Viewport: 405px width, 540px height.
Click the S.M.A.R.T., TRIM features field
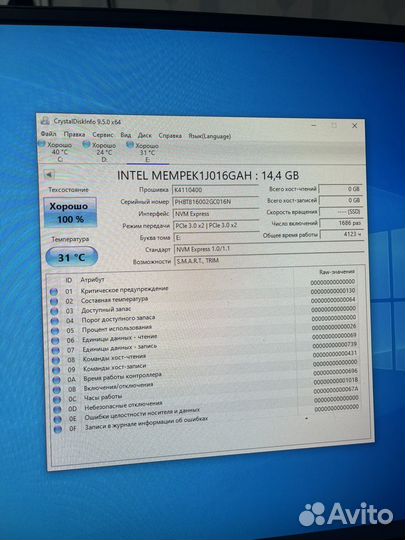269,261
